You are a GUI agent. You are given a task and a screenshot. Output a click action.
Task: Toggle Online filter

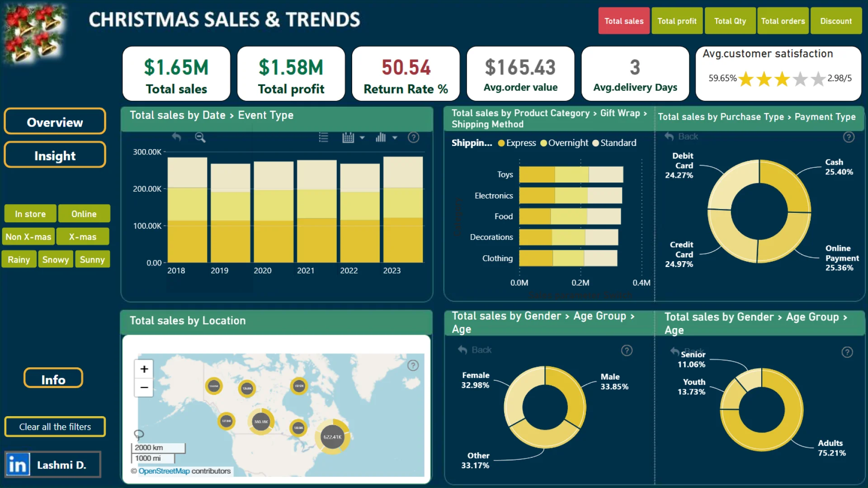click(x=84, y=214)
